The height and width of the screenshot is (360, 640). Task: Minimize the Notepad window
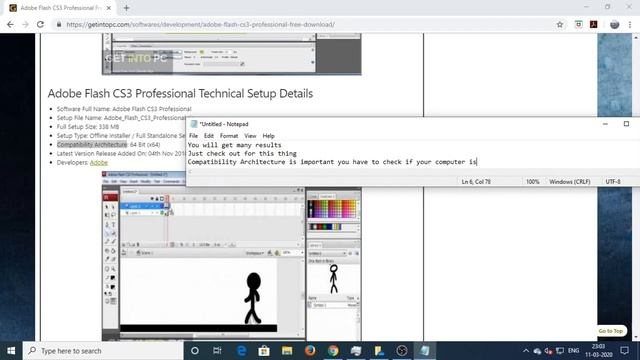click(605, 124)
